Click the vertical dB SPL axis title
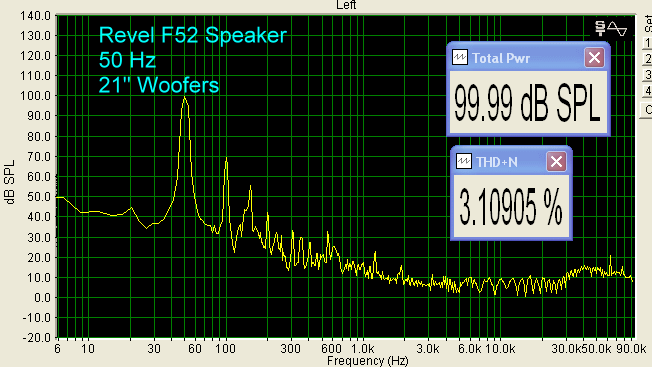 click(10, 182)
